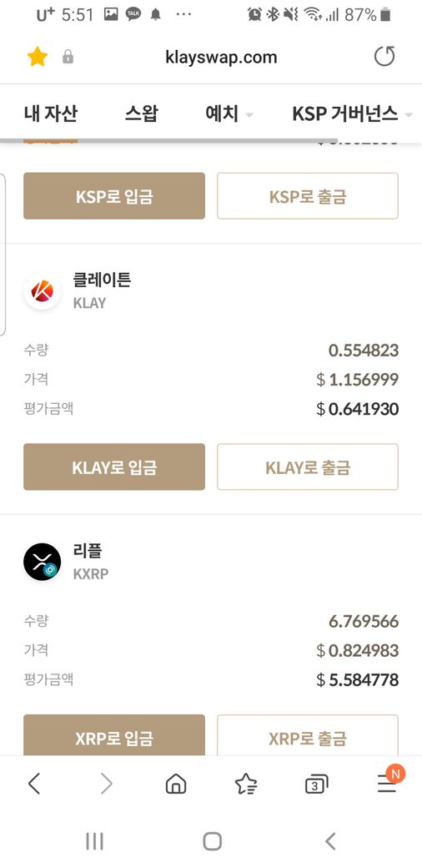This screenshot has width=422, height=868.
Task: Open the bookmarks list star icon
Action: tap(245, 784)
